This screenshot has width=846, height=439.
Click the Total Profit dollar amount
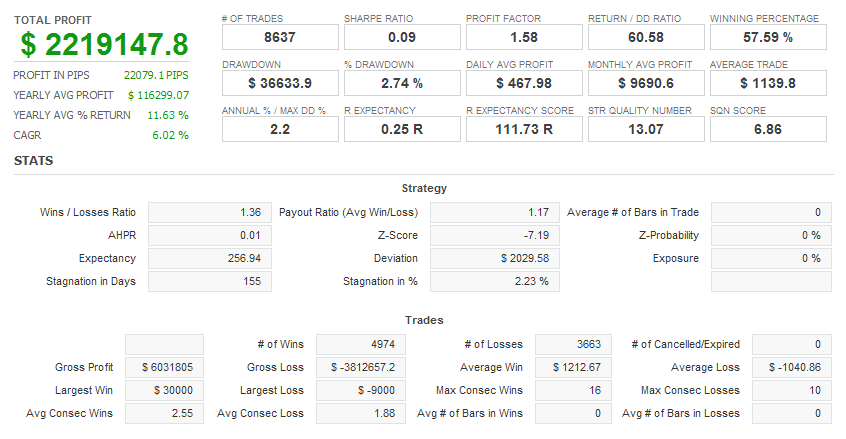point(103,44)
